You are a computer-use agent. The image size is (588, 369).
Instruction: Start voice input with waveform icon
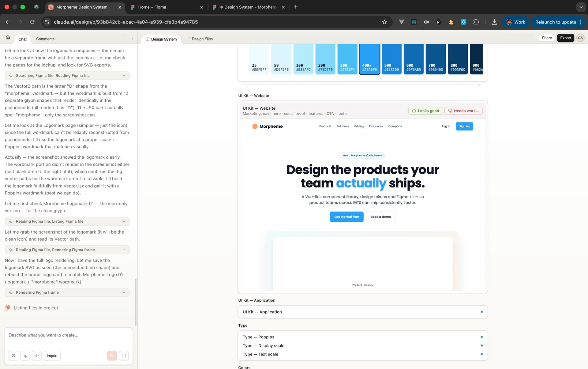pyautogui.click(x=37, y=356)
